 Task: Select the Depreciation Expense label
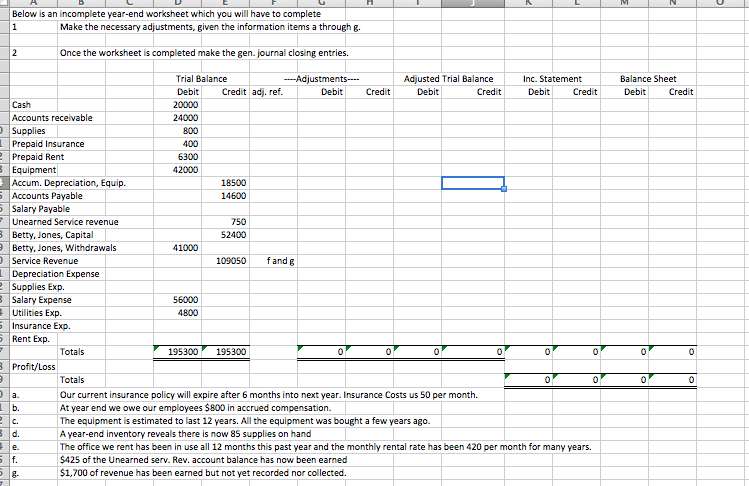[56, 274]
